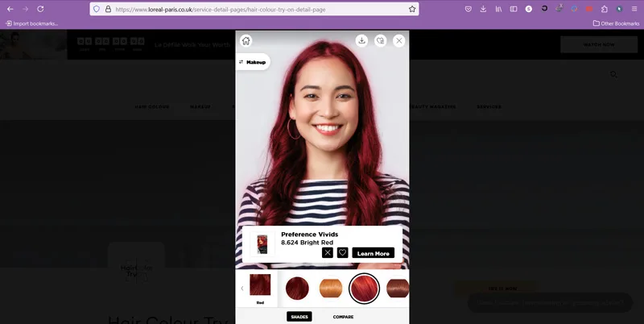Open the Compare tab
The height and width of the screenshot is (324, 644).
click(343, 317)
